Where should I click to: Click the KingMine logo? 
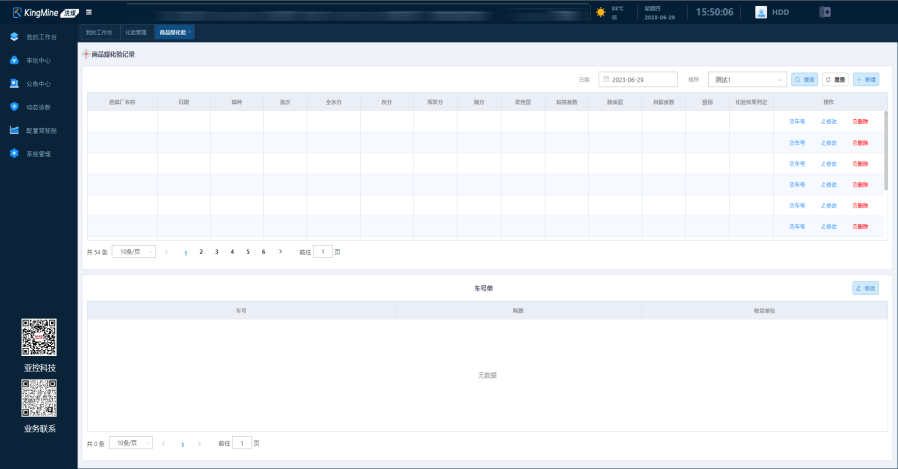[45, 13]
